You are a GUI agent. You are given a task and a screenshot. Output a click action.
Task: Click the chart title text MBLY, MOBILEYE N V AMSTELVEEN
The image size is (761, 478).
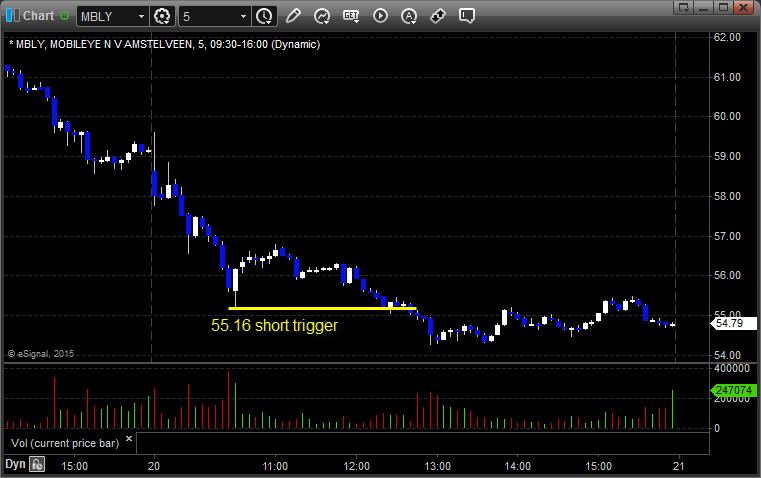pyautogui.click(x=104, y=44)
